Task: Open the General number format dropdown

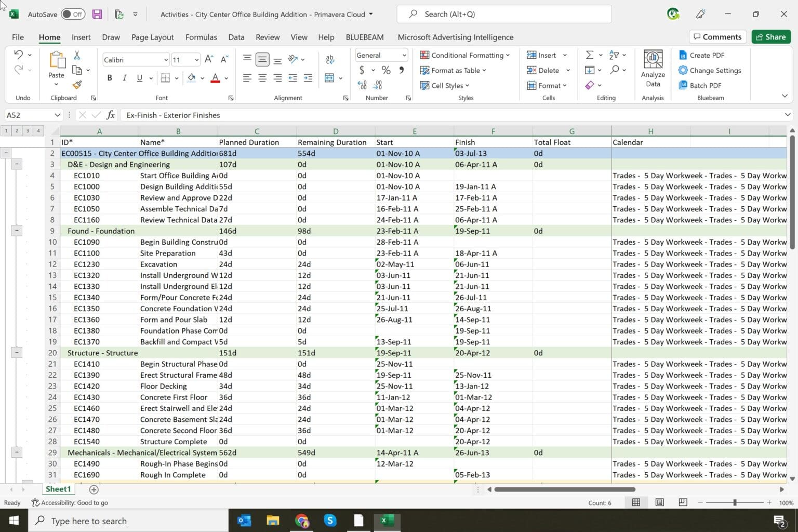Action: click(404, 55)
